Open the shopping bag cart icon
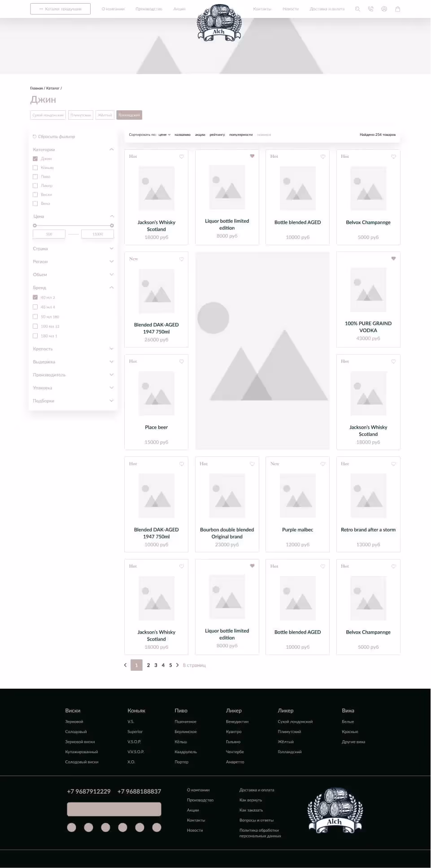Viewport: 431px width, 868px height. point(397,9)
